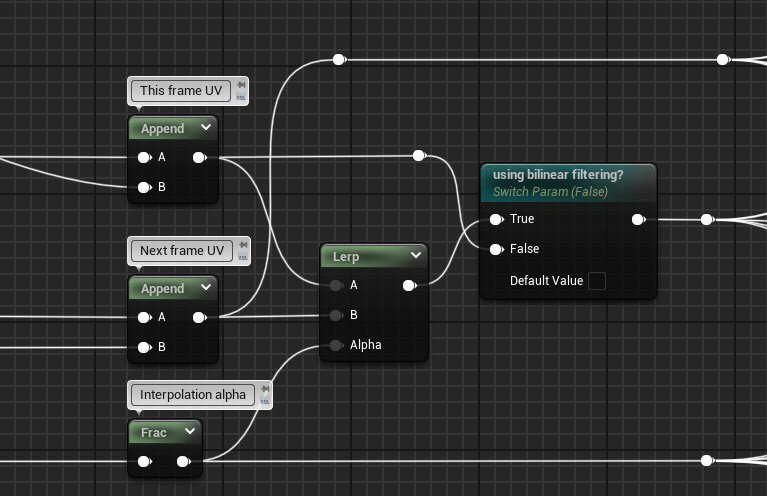This screenshot has width=767, height=496.
Task: Pin the Interpolation alpha comment bubble
Action: [x=265, y=389]
